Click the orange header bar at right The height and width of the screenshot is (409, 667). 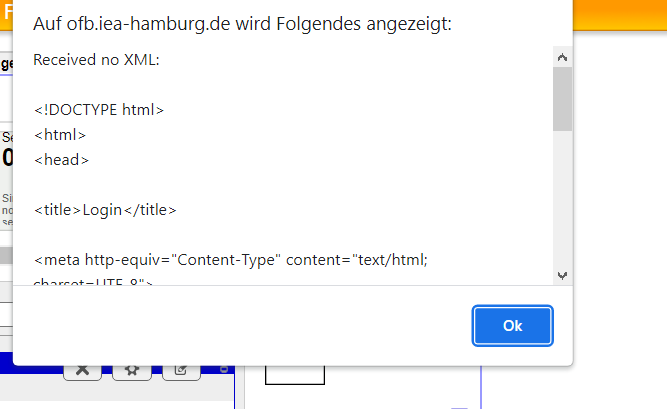point(620,15)
